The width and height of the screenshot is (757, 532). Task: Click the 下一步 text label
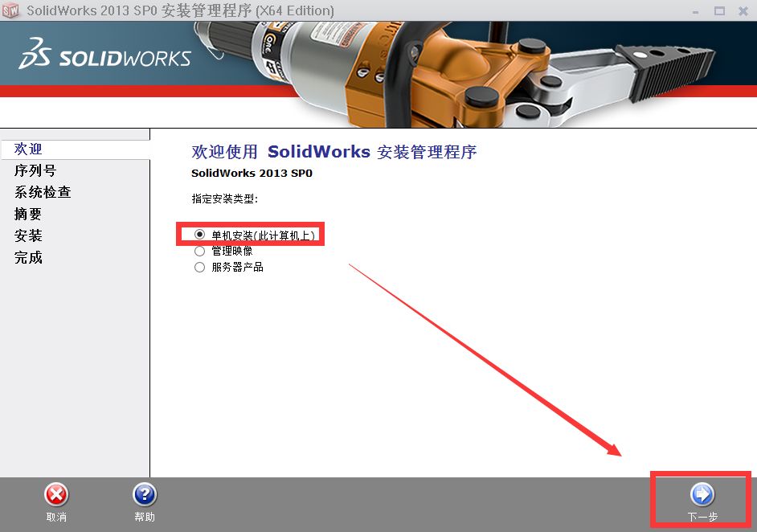[x=702, y=517]
